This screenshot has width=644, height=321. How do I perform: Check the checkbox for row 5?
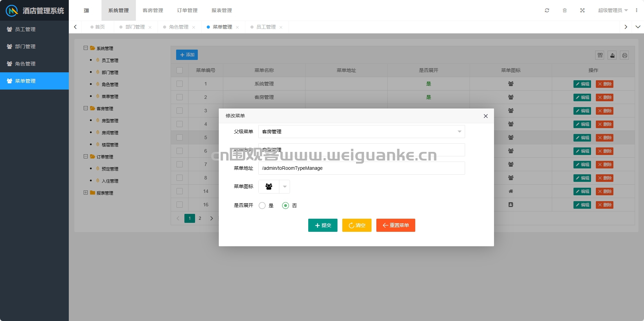click(180, 137)
